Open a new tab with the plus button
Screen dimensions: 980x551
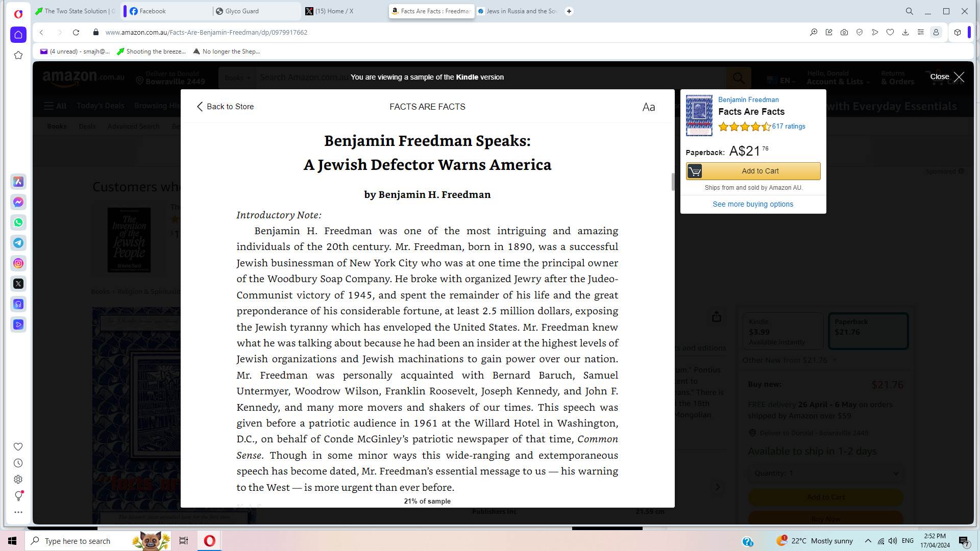(x=569, y=11)
